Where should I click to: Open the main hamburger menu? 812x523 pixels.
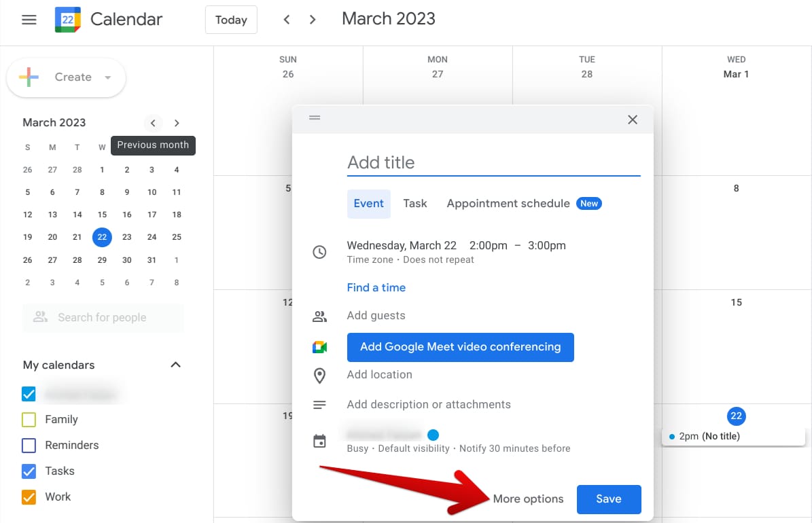coord(29,20)
